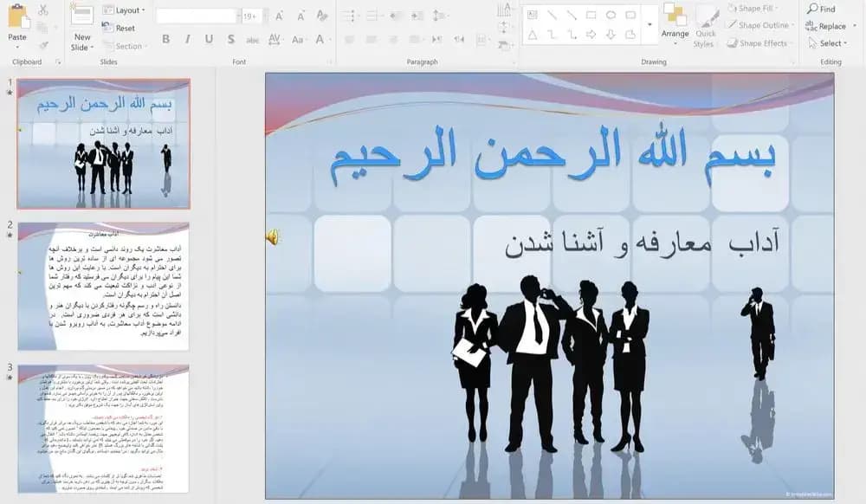
Task: Select slide 2 thumbnail
Action: 104,287
